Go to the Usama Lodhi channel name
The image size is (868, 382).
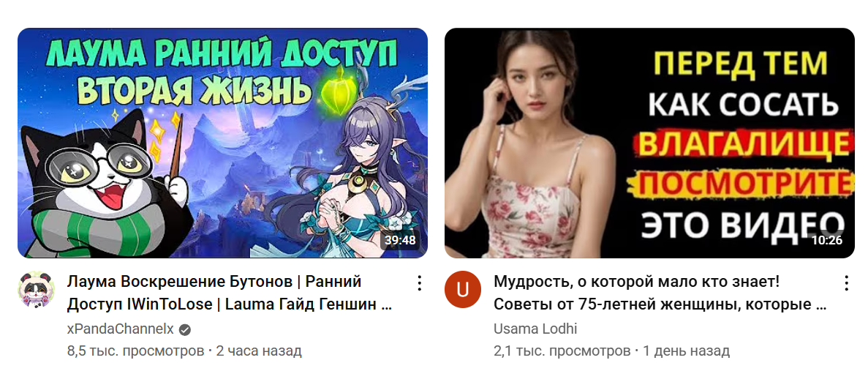coord(535,329)
